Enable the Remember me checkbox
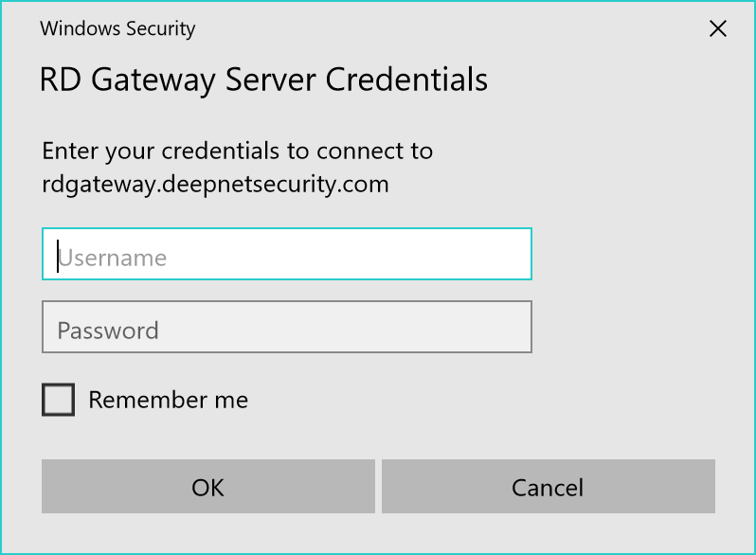The image size is (756, 555). pos(58,400)
